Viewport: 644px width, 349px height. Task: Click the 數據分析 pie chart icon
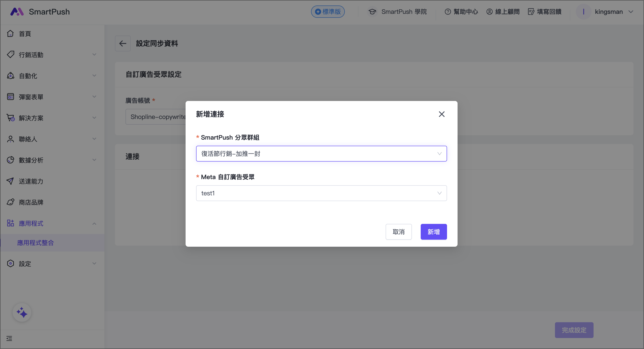click(10, 160)
